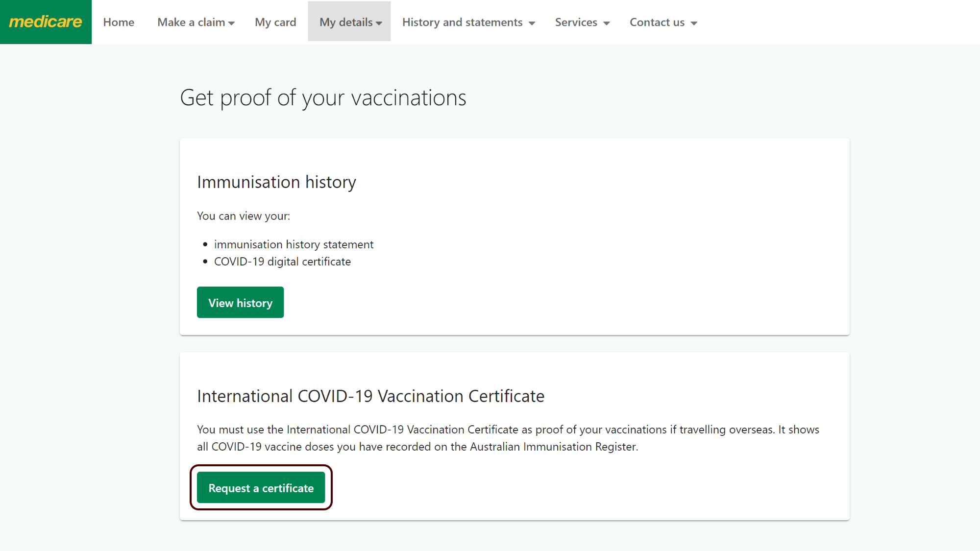Click Request a certificate button
This screenshot has height=551, width=980.
pyautogui.click(x=261, y=487)
